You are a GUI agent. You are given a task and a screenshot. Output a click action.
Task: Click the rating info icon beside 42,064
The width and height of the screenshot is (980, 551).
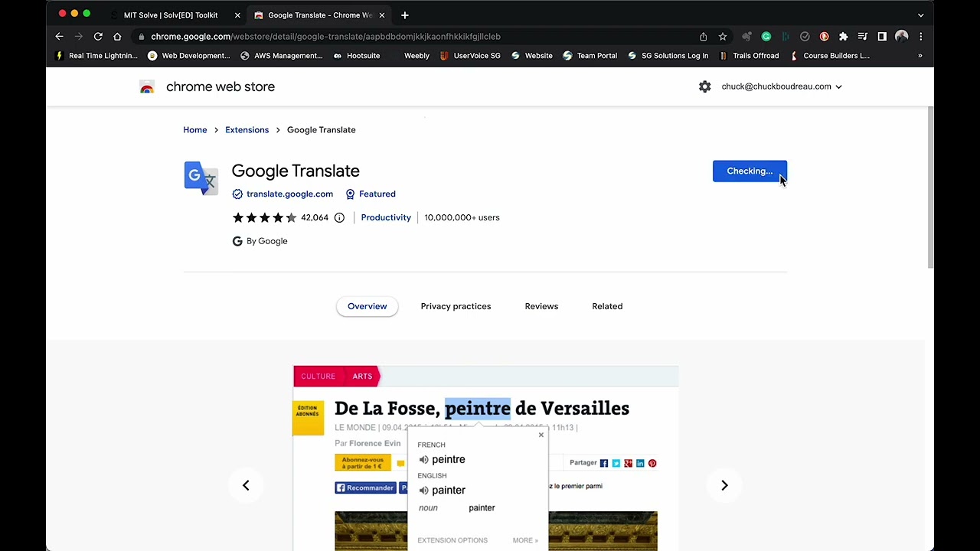339,217
